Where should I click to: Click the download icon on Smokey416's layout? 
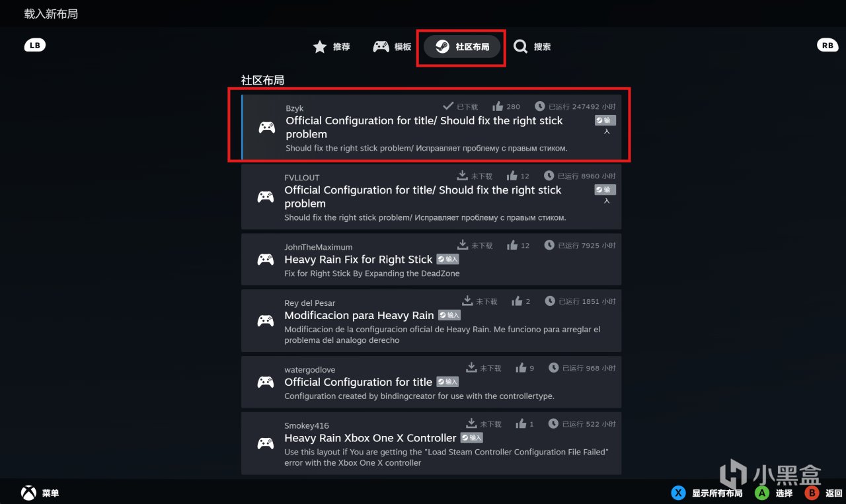pos(472,423)
